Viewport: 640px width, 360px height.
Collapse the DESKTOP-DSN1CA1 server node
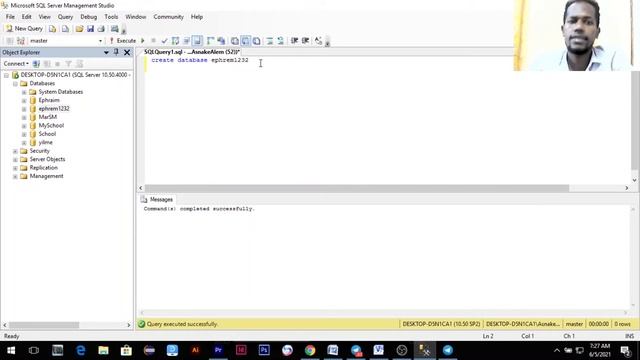click(6, 75)
